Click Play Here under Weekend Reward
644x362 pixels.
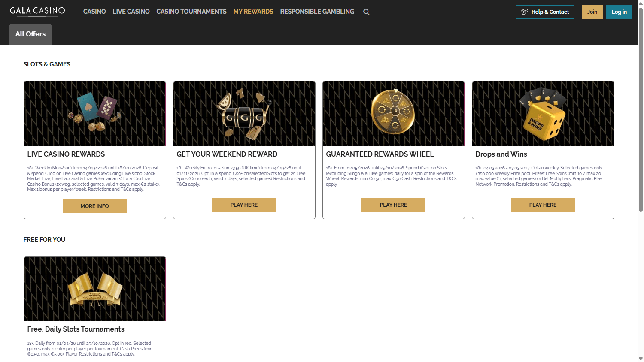(244, 205)
